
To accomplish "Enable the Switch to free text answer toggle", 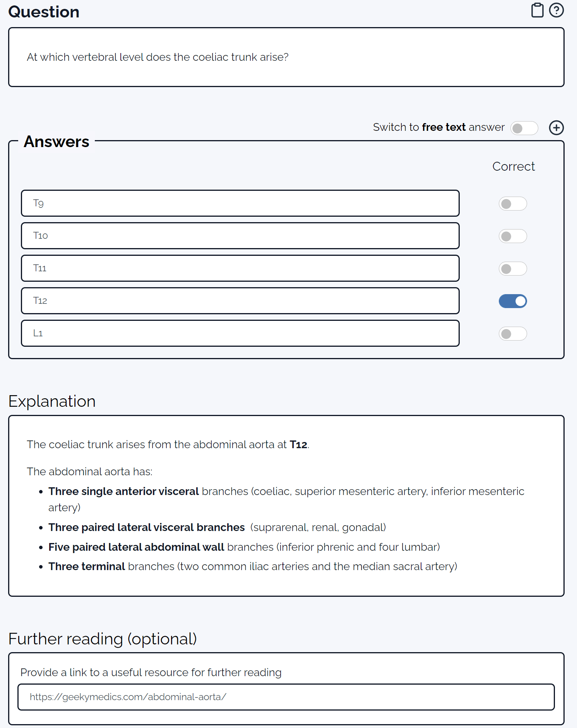I will 524,128.
